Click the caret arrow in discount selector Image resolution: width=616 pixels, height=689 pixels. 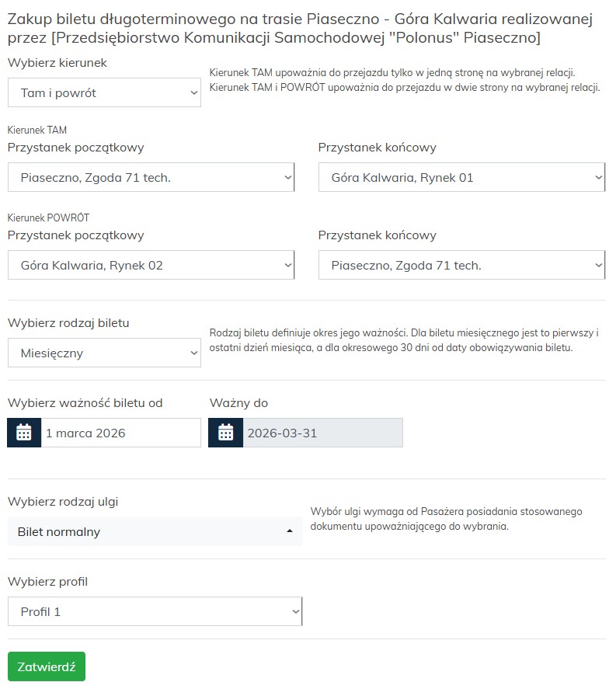290,532
